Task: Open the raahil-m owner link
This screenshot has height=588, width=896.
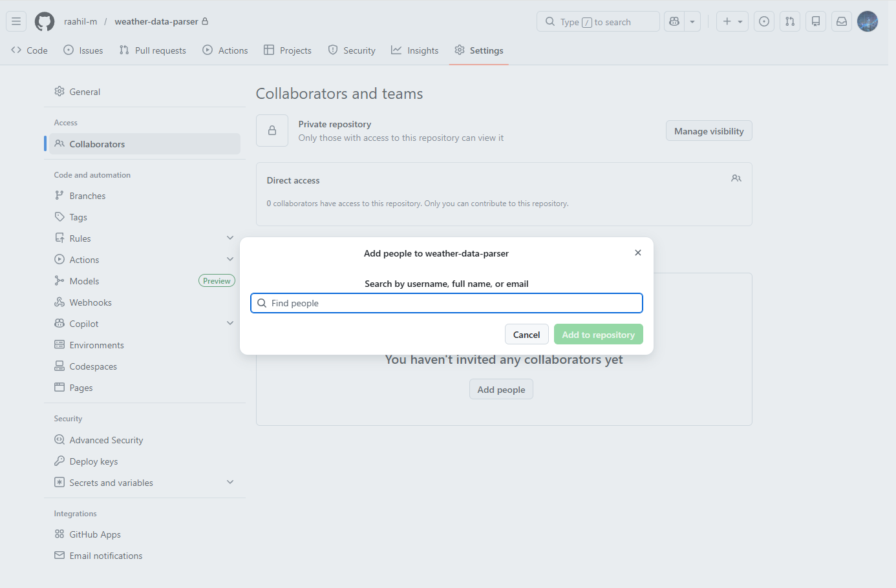Action: 80,21
